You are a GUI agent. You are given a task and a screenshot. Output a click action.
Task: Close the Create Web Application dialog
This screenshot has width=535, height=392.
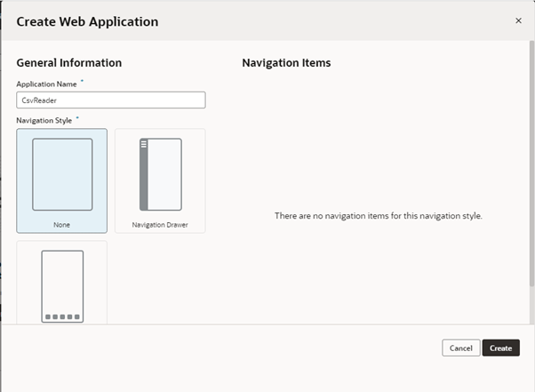coord(518,20)
